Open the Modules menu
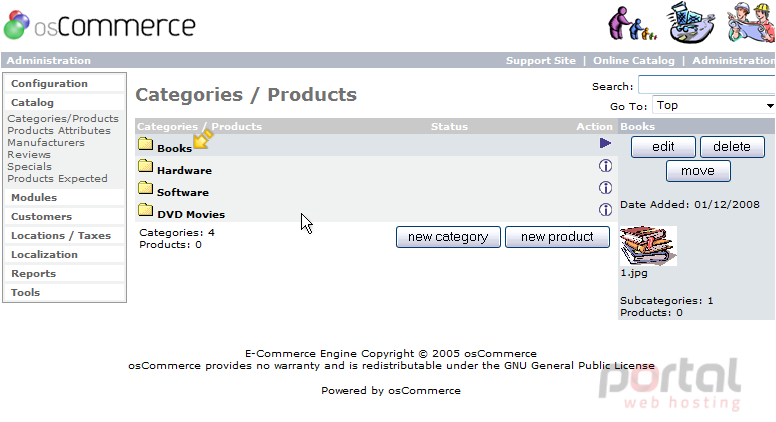Image resolution: width=776 pixels, height=422 pixels. (34, 197)
